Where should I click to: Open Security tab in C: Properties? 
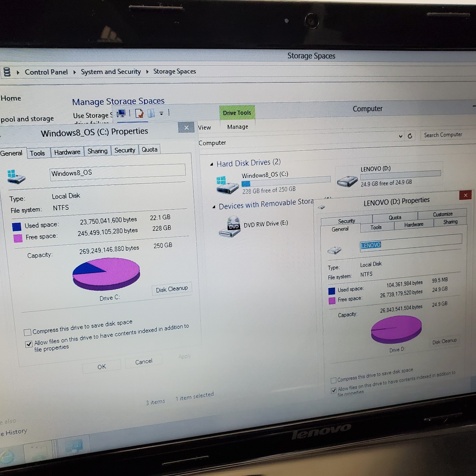125,150
